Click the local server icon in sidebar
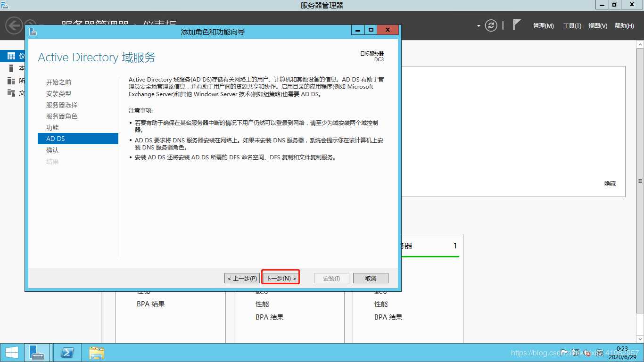644x362 pixels. pyautogui.click(x=11, y=68)
